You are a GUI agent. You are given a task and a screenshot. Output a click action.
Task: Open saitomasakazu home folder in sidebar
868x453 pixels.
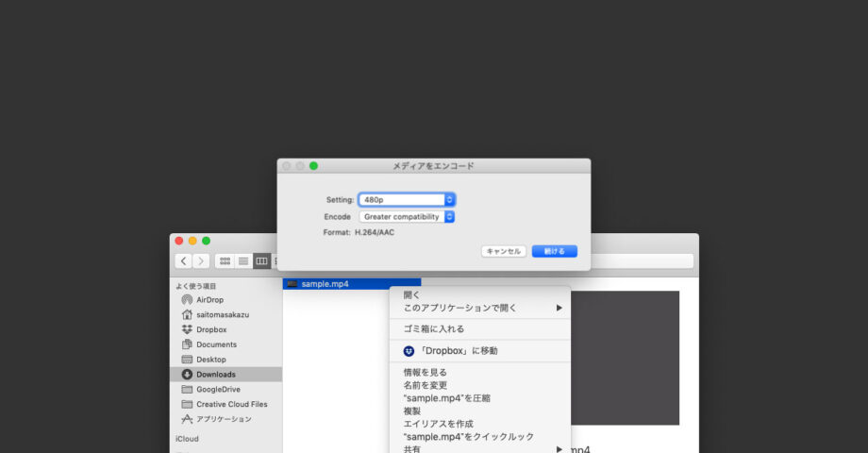coord(225,314)
